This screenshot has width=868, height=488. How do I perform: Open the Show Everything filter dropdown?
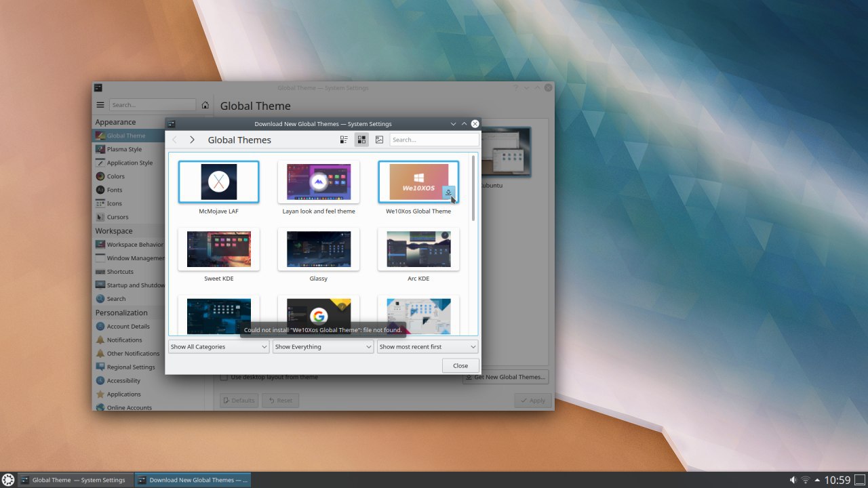coord(323,346)
